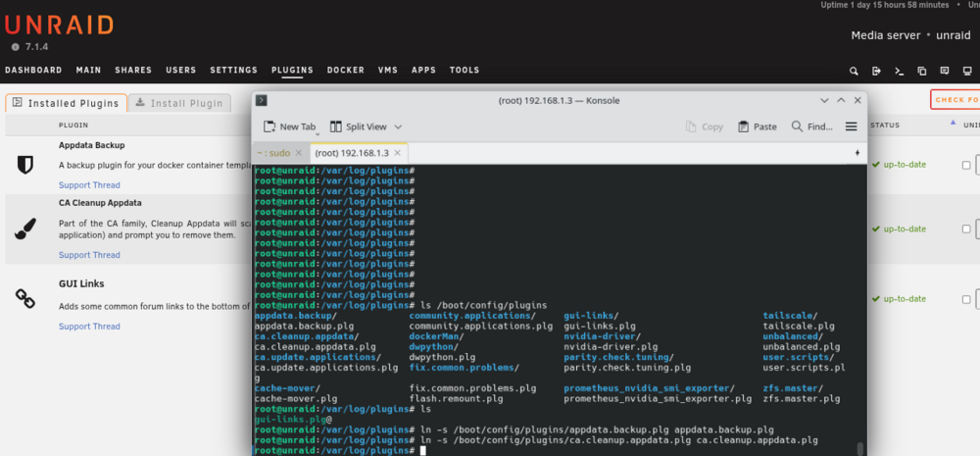The width and height of the screenshot is (980, 456).
Task: Click the Appdata Backup shield icon
Action: [25, 165]
